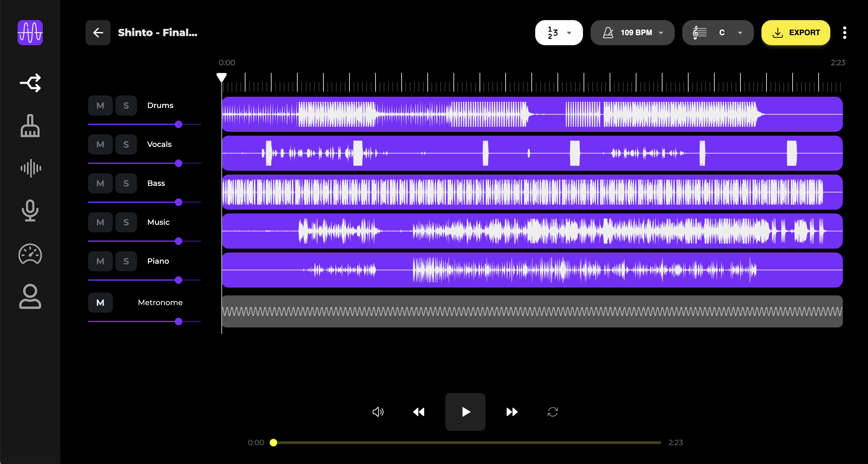Mute the Bass track

(100, 184)
